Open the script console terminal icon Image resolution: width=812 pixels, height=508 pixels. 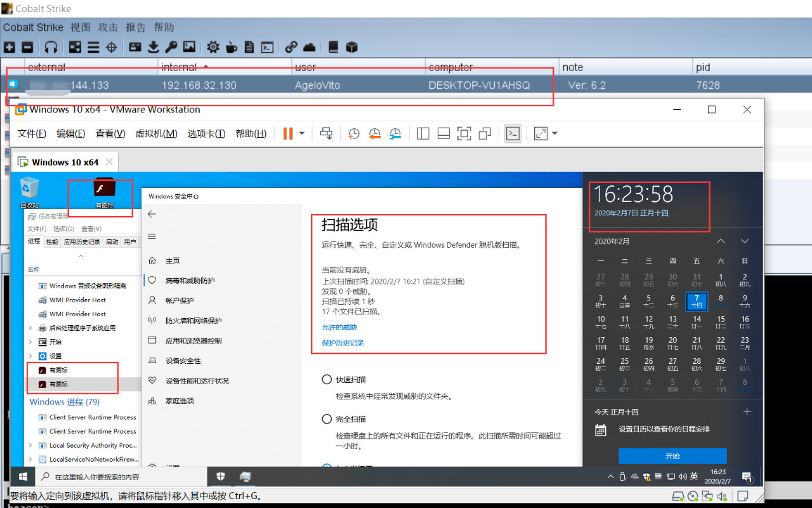268,47
